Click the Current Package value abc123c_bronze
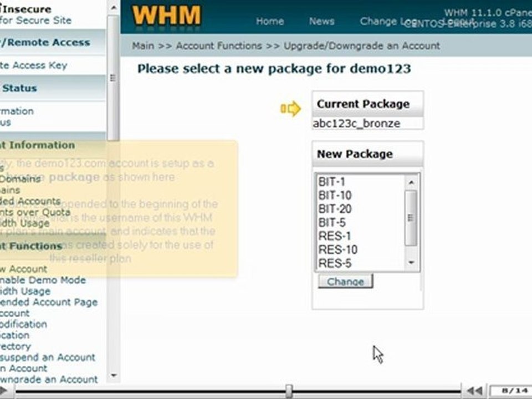This screenshot has width=532, height=399. pos(356,124)
